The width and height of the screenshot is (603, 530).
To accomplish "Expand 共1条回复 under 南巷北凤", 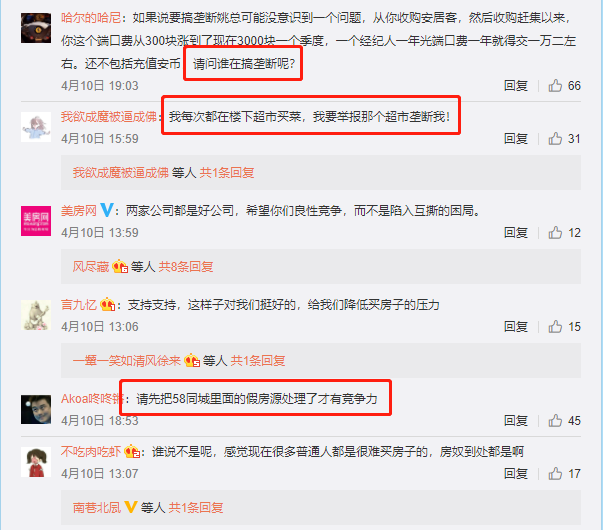I will click(196, 508).
